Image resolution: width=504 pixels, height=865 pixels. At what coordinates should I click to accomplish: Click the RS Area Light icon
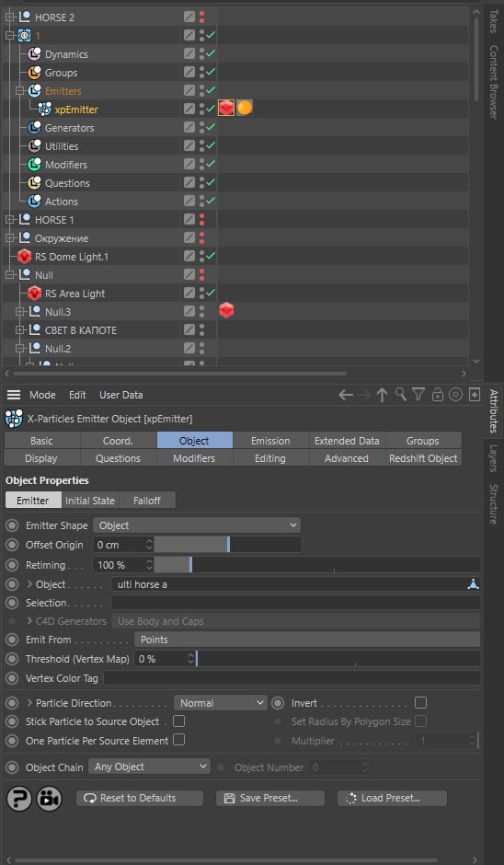pyautogui.click(x=35, y=294)
